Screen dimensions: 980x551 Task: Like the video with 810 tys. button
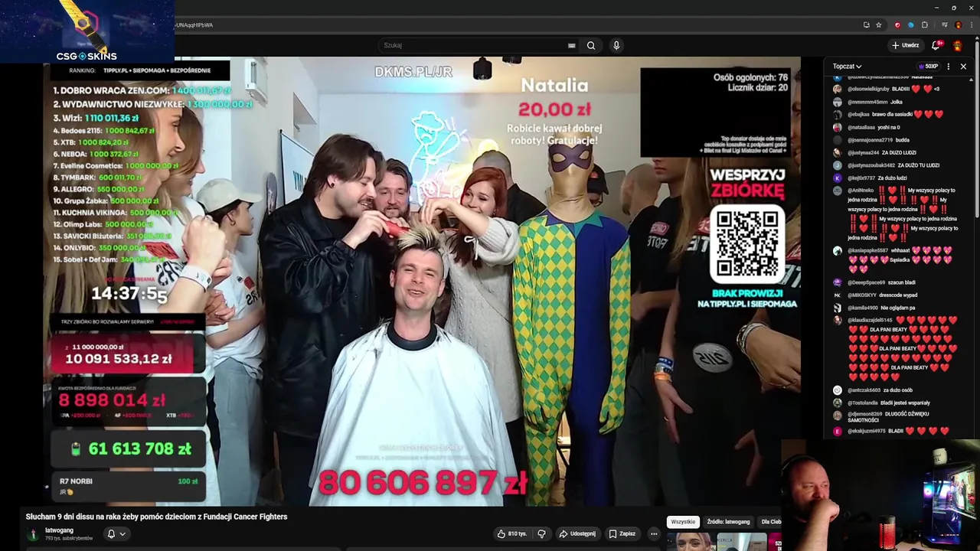[x=511, y=533]
